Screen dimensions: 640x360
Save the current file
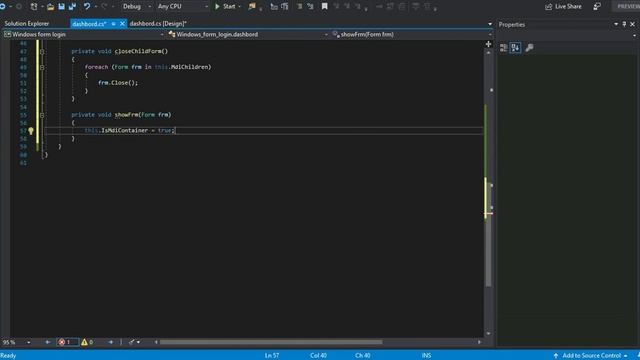(x=61, y=7)
